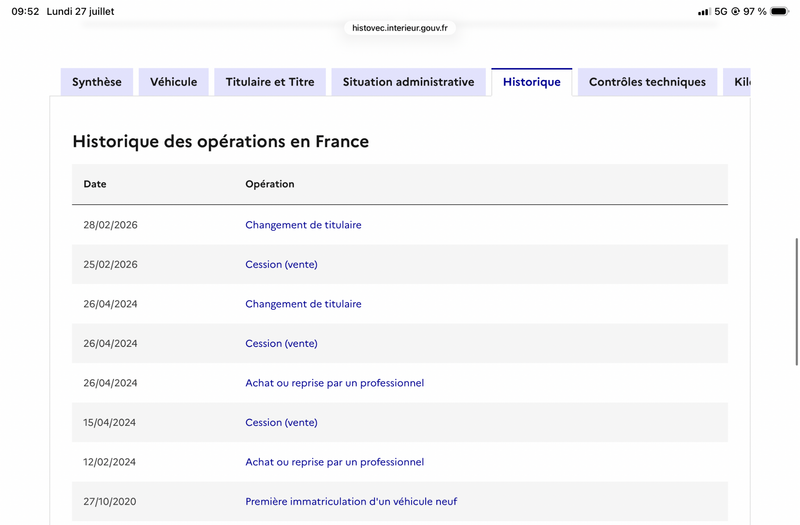800x525 pixels.
Task: Tap the 09:52 clock in status bar
Action: [25, 11]
